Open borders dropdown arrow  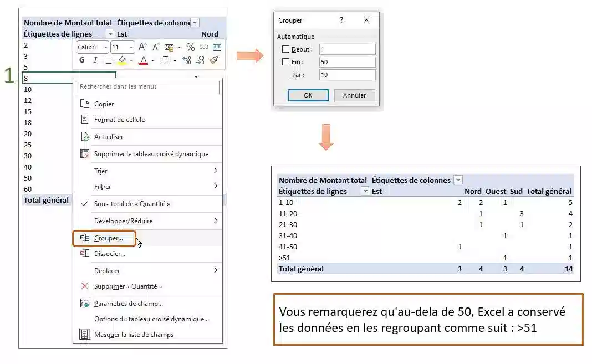[175, 60]
